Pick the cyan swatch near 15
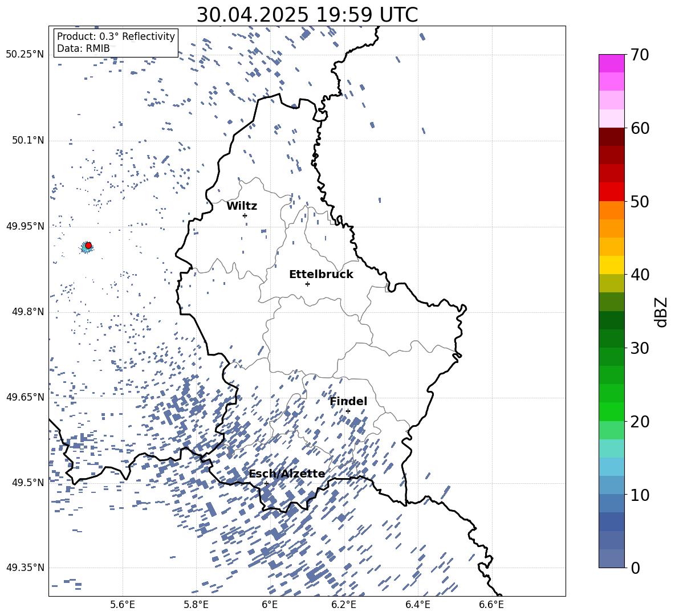 pos(612,448)
